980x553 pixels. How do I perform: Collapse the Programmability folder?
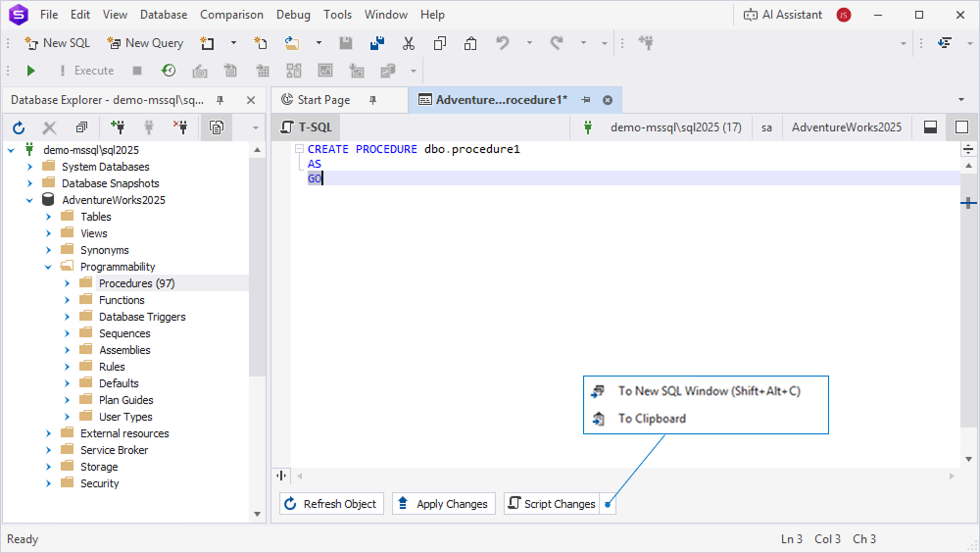(x=49, y=267)
